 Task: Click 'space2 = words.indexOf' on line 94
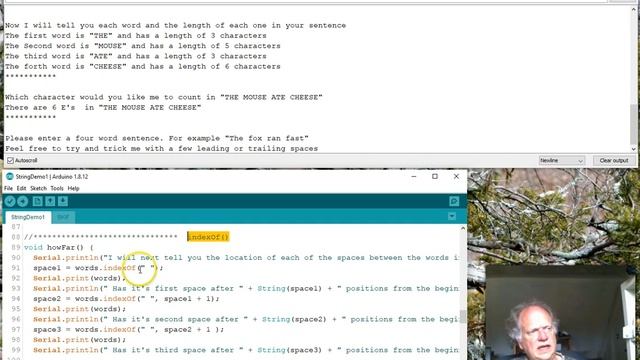click(x=84, y=299)
